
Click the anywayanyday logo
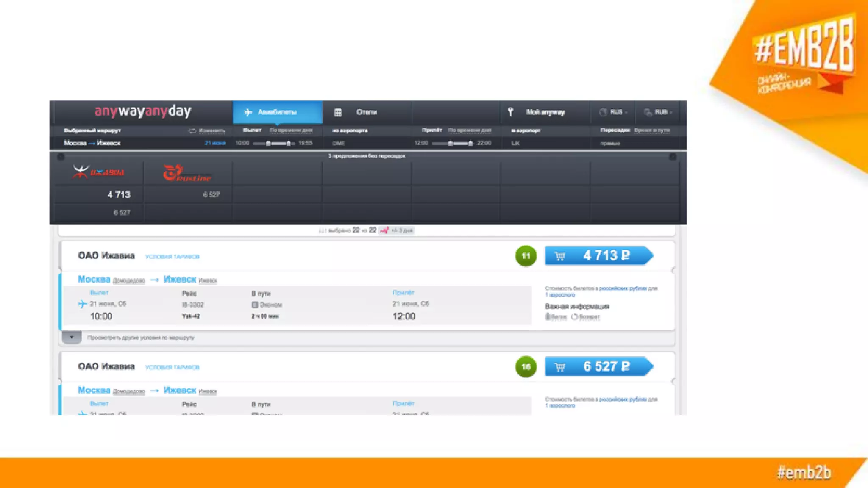tap(143, 111)
